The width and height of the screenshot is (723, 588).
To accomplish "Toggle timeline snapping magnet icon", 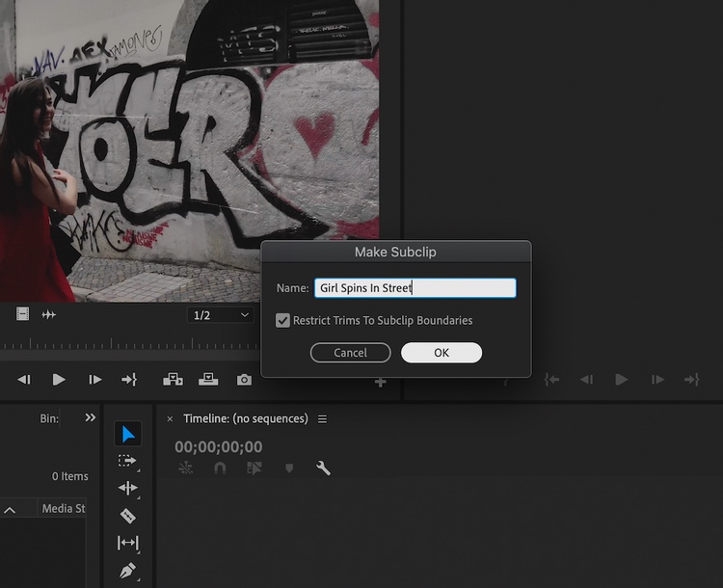I will (x=220, y=468).
